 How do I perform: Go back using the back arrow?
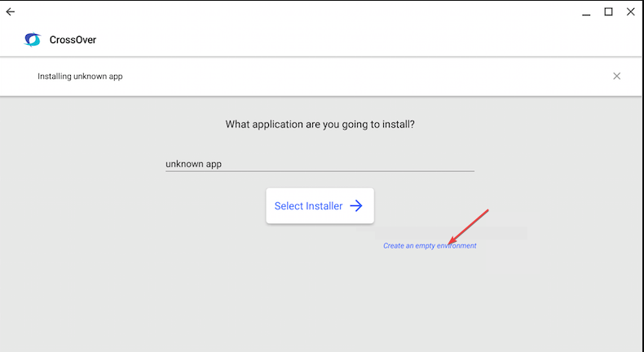point(11,12)
